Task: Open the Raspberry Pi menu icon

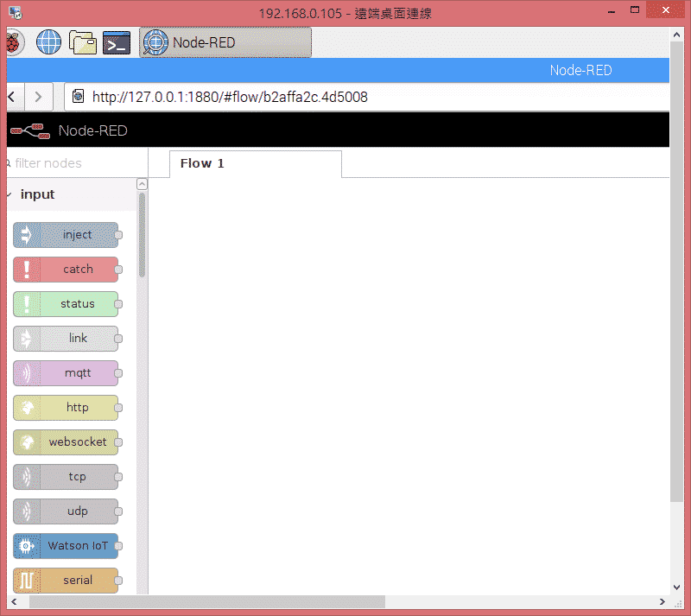Action: [x=15, y=43]
